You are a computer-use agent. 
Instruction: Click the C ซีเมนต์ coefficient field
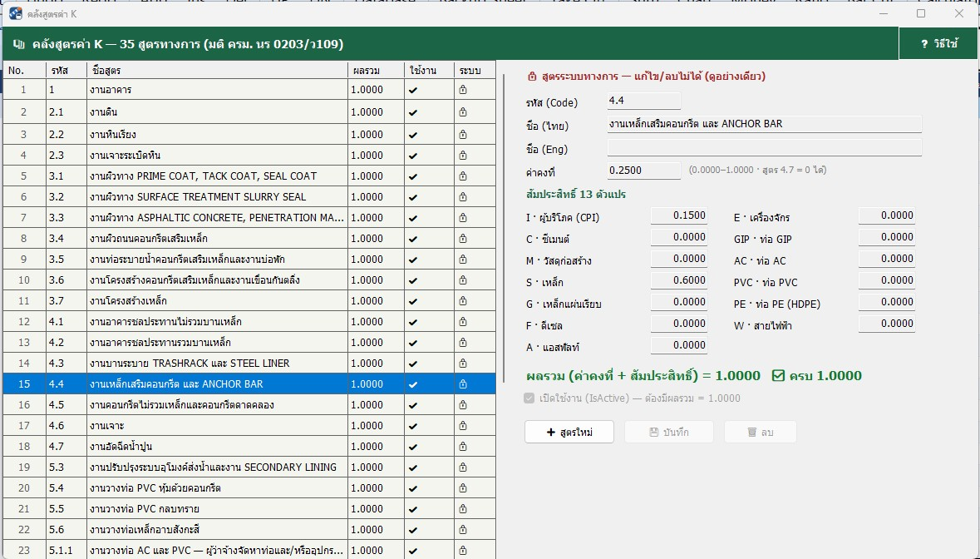pyautogui.click(x=679, y=238)
